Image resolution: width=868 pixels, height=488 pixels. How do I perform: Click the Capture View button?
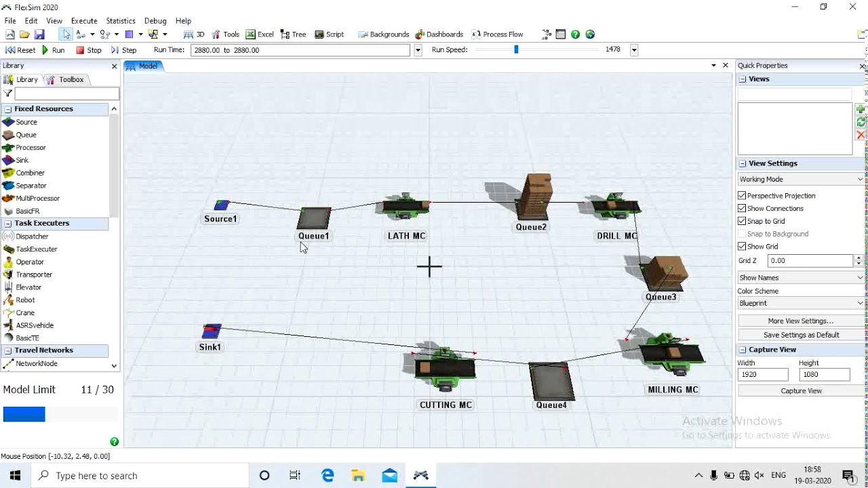click(x=801, y=391)
